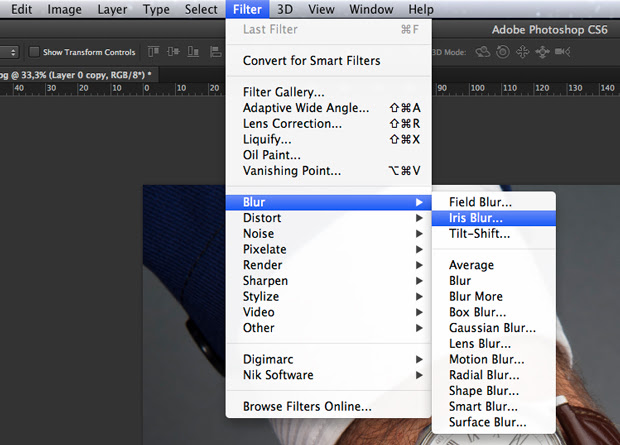Image resolution: width=620 pixels, height=445 pixels.
Task: Open Radial Blur dialog
Action: [x=494, y=375]
